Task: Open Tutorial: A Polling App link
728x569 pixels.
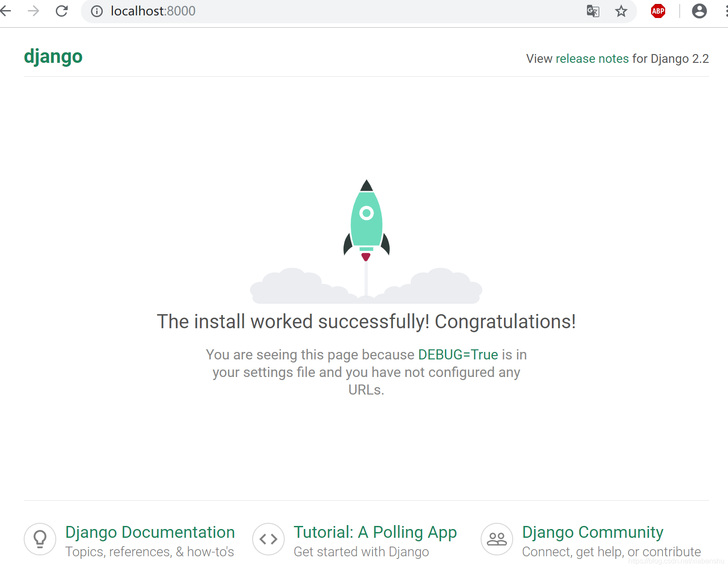Action: [375, 533]
